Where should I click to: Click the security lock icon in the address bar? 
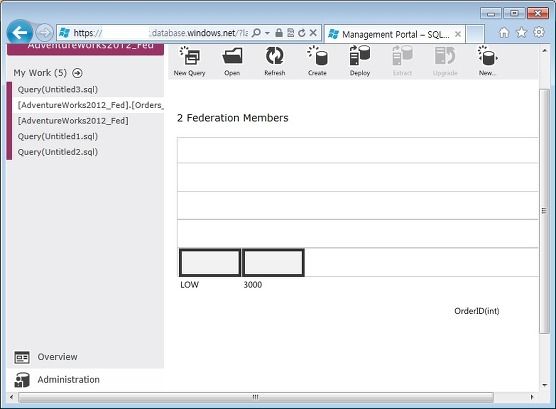279,33
